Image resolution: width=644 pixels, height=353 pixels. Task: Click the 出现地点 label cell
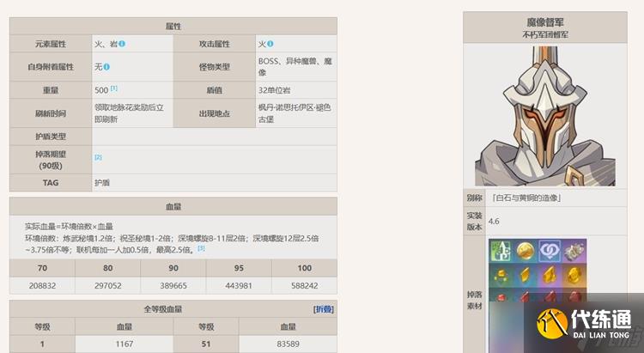click(215, 113)
